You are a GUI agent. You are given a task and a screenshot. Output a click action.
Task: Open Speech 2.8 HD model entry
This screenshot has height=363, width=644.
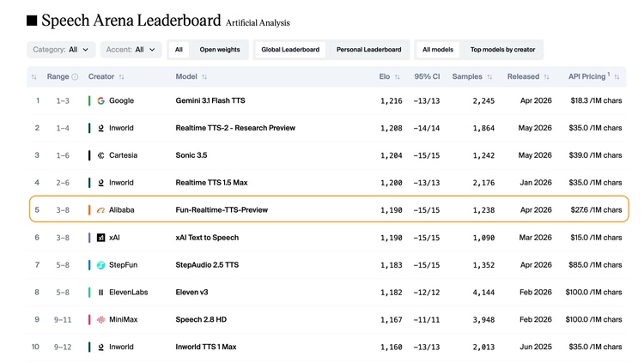click(x=201, y=319)
